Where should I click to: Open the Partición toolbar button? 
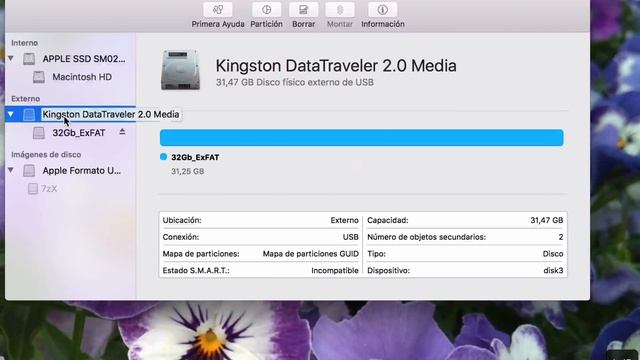point(266,10)
